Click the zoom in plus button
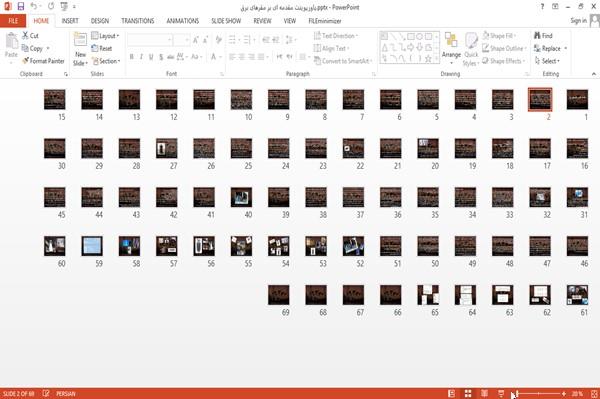The height and width of the screenshot is (399, 600). tap(564, 394)
